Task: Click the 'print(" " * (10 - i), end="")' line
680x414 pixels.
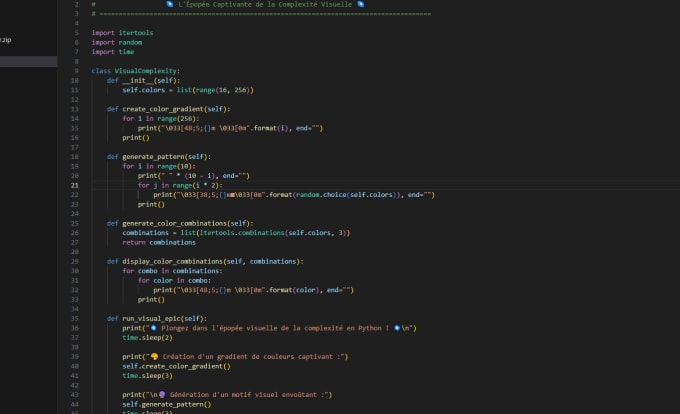Action: click(x=194, y=176)
